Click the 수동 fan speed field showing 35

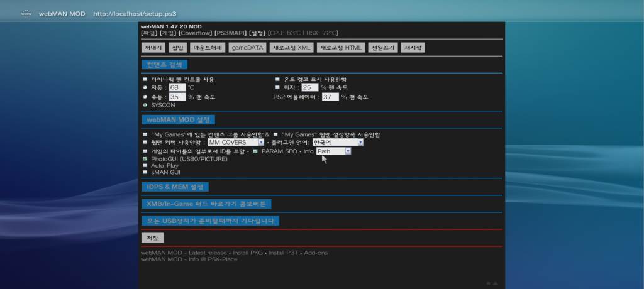click(x=177, y=97)
